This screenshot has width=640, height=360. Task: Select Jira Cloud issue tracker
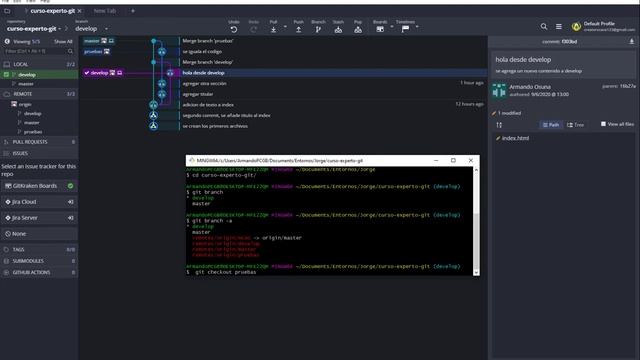(39, 202)
